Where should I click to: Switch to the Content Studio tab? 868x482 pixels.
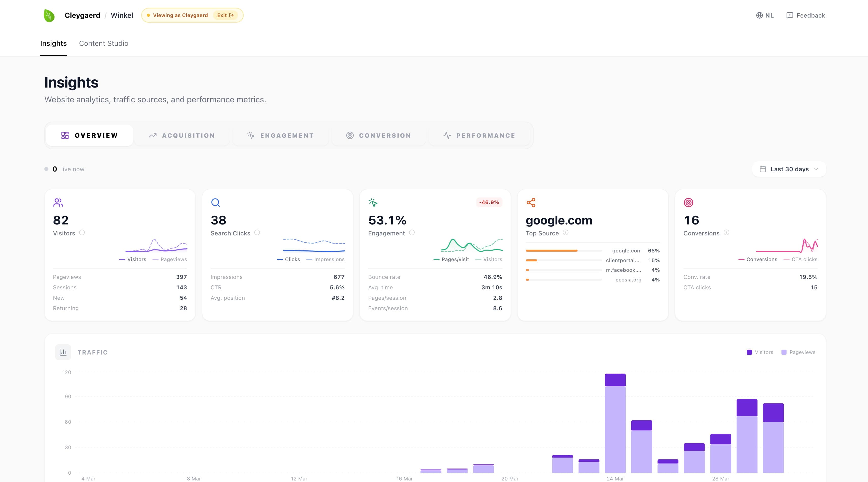pyautogui.click(x=103, y=43)
